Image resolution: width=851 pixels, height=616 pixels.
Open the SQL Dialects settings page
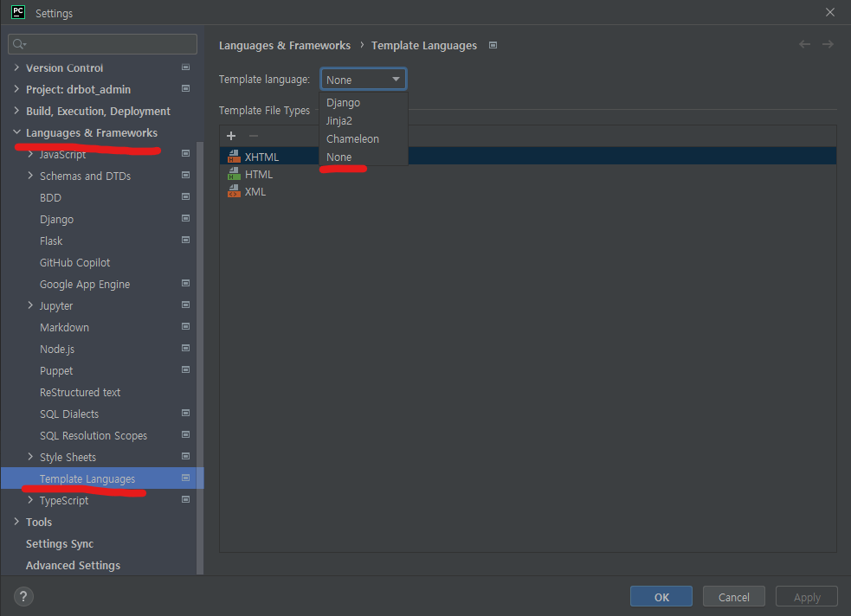click(69, 414)
